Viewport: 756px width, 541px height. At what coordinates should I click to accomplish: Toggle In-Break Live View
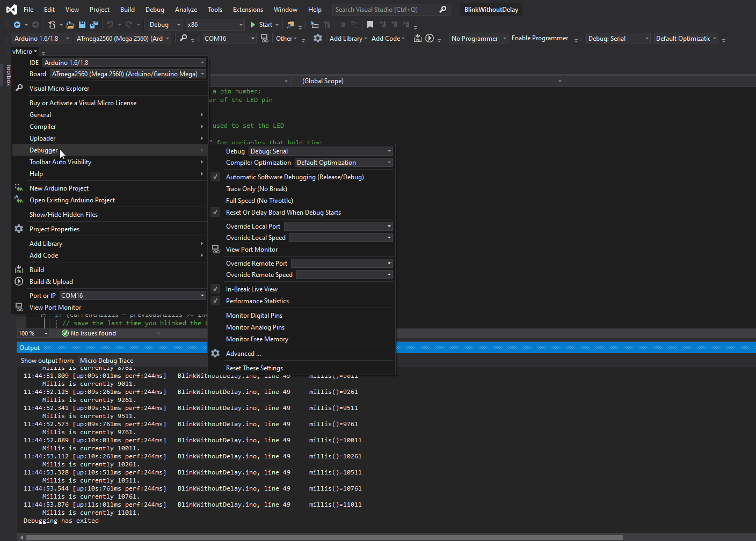302,289
